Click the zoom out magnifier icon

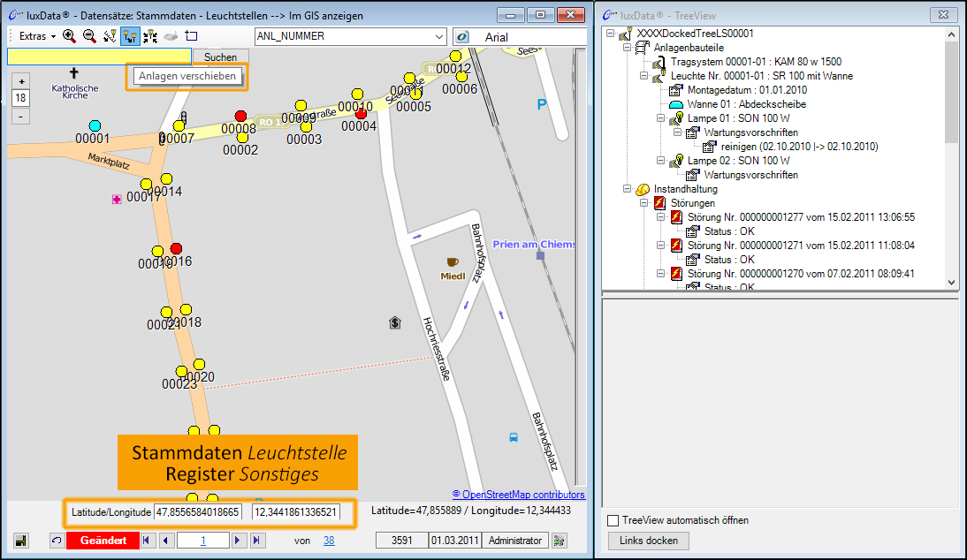(89, 36)
